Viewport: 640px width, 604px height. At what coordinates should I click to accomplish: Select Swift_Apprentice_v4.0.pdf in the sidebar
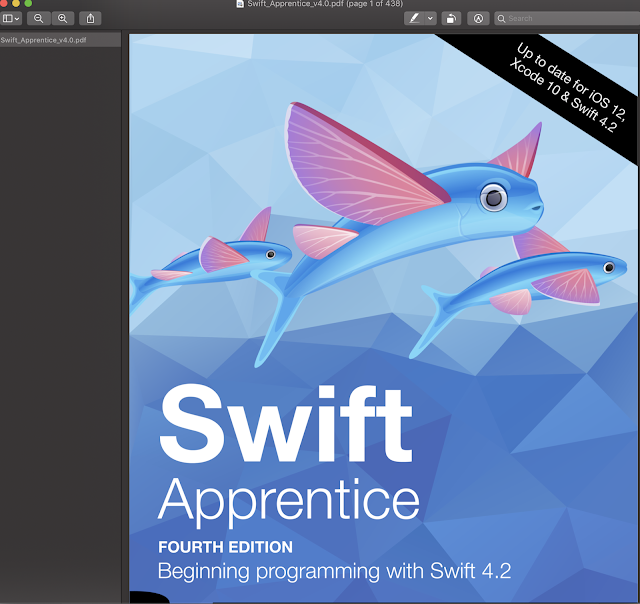[60, 40]
